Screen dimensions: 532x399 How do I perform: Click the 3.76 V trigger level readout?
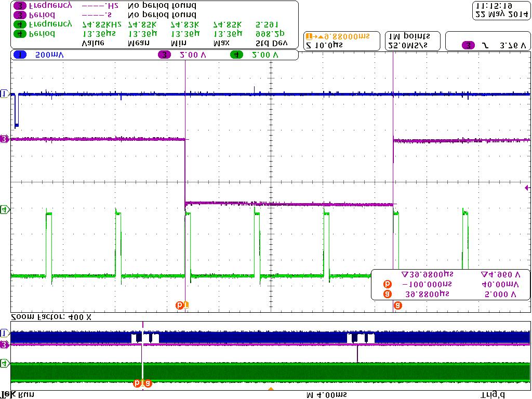click(513, 46)
